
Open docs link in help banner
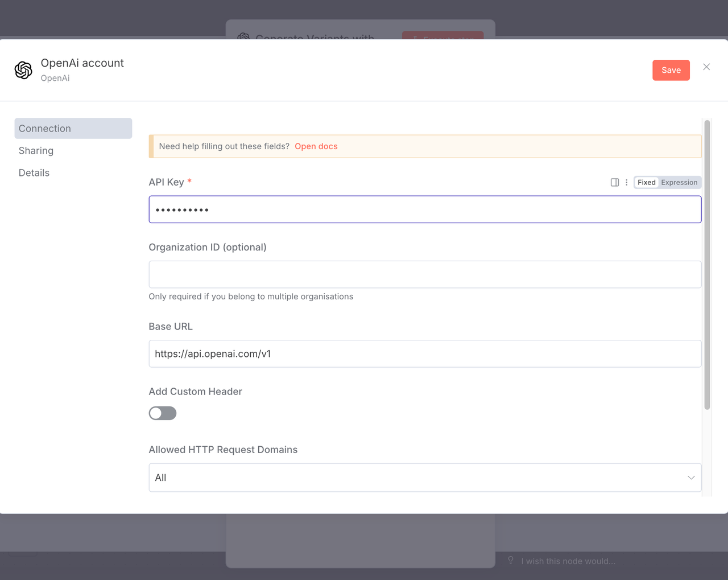[316, 146]
